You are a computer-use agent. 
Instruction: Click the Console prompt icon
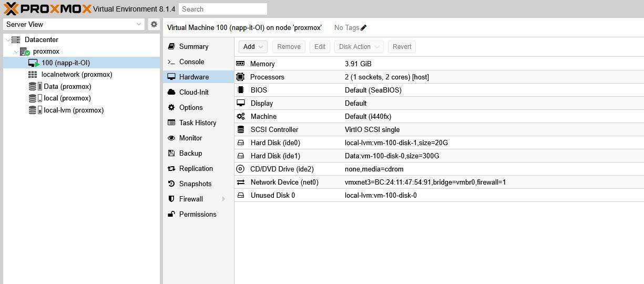click(x=171, y=62)
